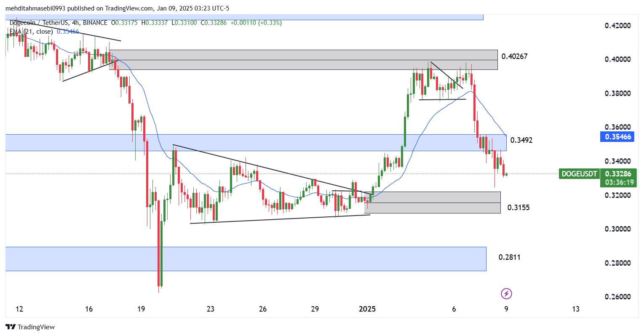The image size is (644, 336).
Task: Select the blue demand zone near 0.2811
Action: click(x=246, y=259)
